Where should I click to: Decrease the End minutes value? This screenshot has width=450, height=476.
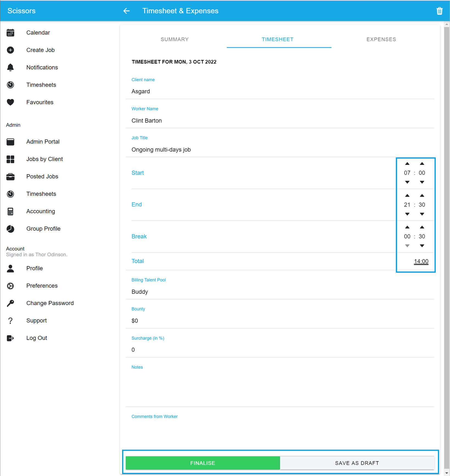(x=422, y=214)
